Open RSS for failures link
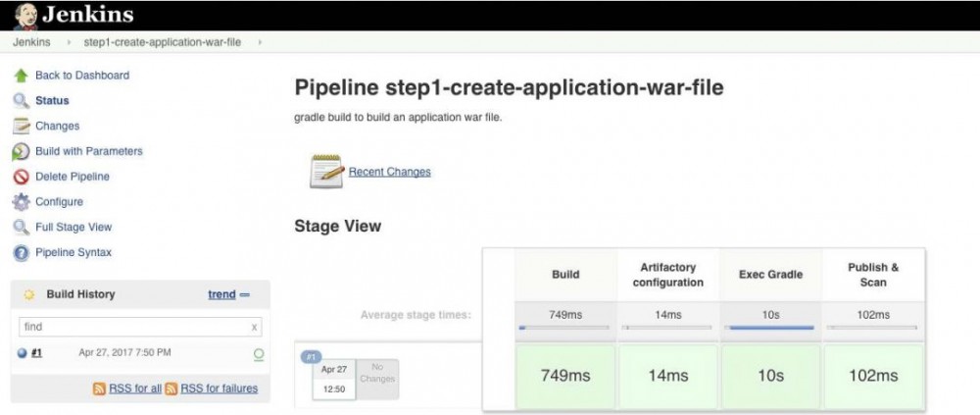 (x=220, y=389)
